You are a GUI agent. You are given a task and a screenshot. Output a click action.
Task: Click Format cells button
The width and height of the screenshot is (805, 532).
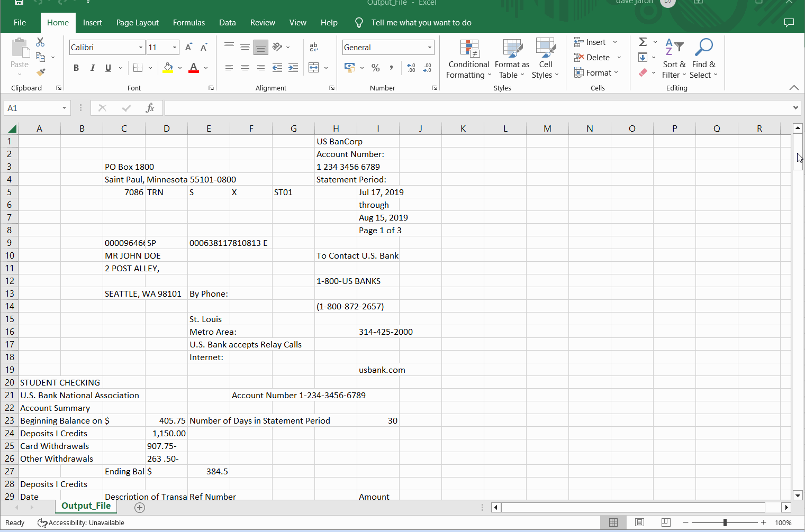596,72
